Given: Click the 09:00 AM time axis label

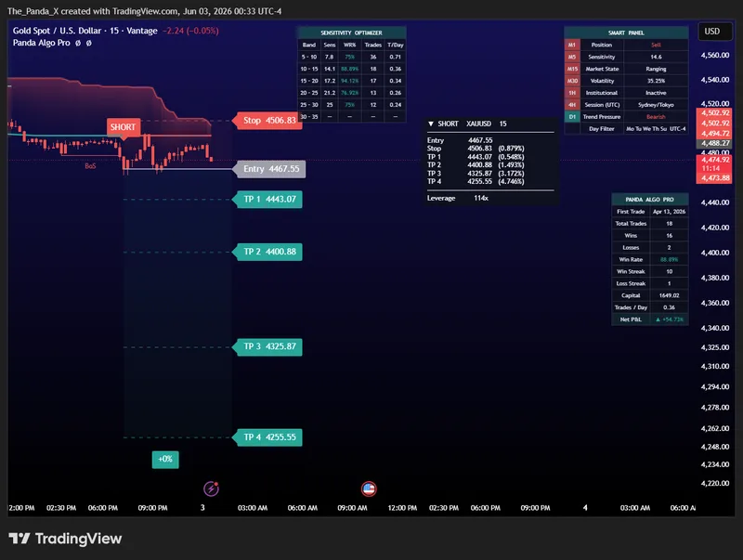Looking at the screenshot, I should click(x=352, y=508).
